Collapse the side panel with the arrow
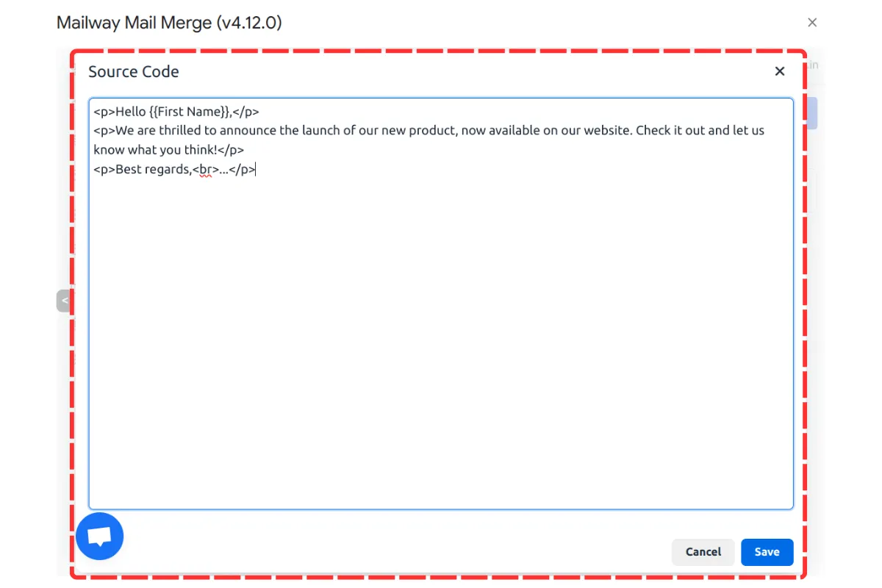This screenshot has width=882, height=588. click(x=64, y=300)
